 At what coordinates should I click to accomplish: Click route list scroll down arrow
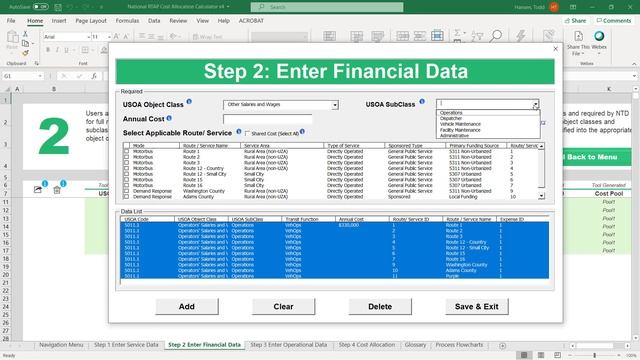click(541, 196)
